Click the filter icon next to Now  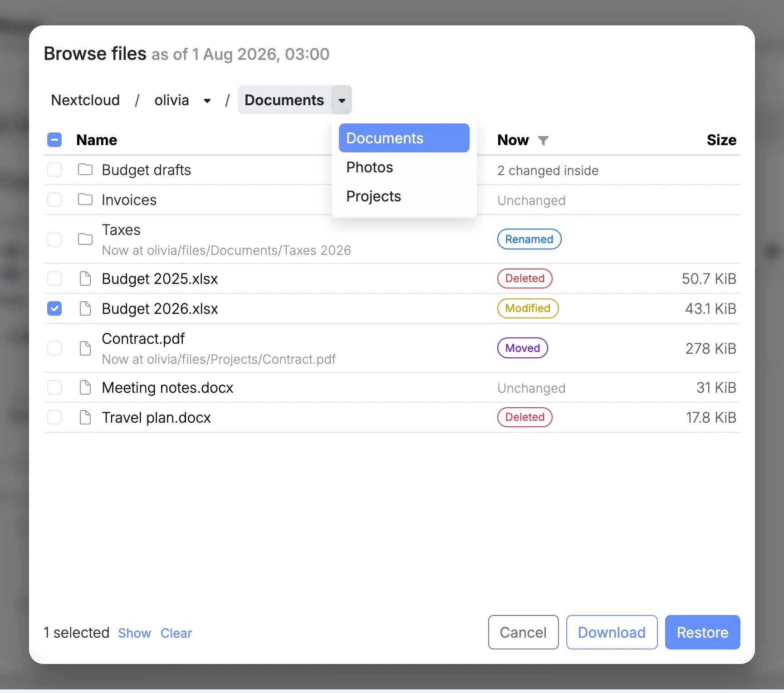coord(543,141)
